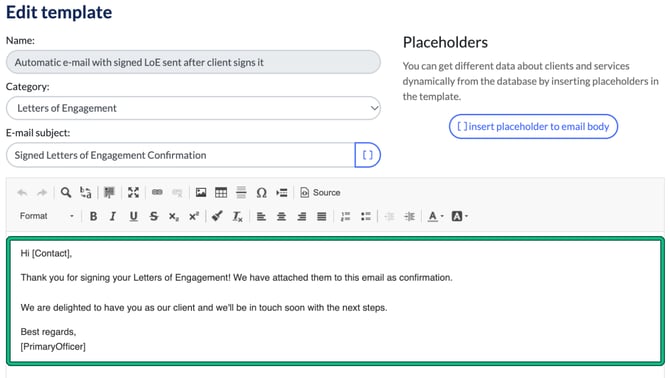Copy formatting with the paintbrush icon
The width and height of the screenshot is (670, 378).
217,217
